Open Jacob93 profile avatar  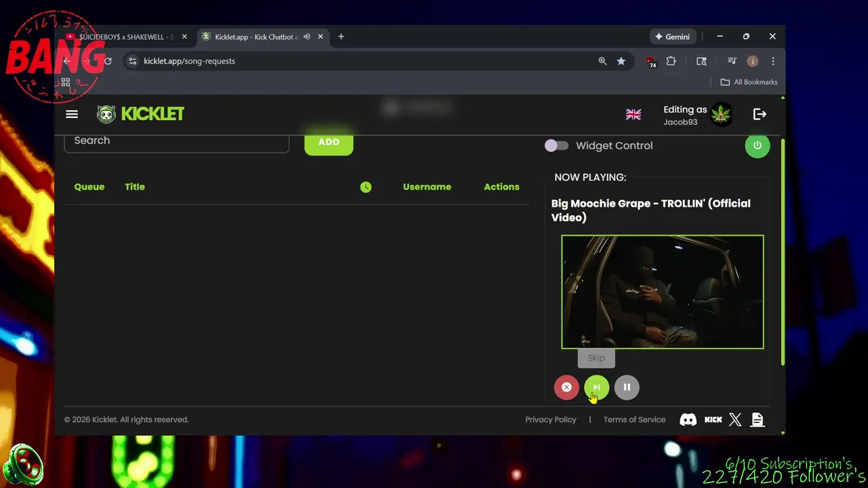click(721, 115)
